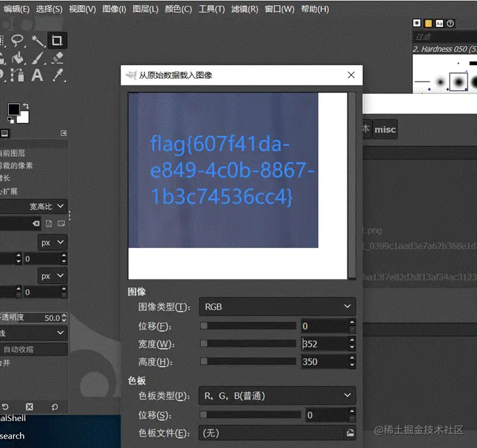This screenshot has width=477, height=448.
Task: Open the first px unit dropdown
Action: (x=52, y=243)
